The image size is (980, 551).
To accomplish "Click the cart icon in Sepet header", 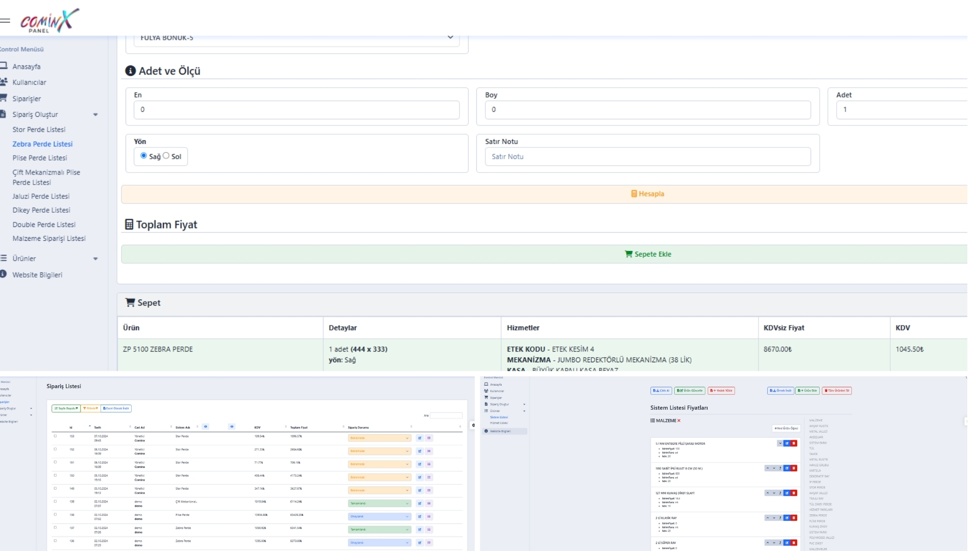I will [130, 303].
